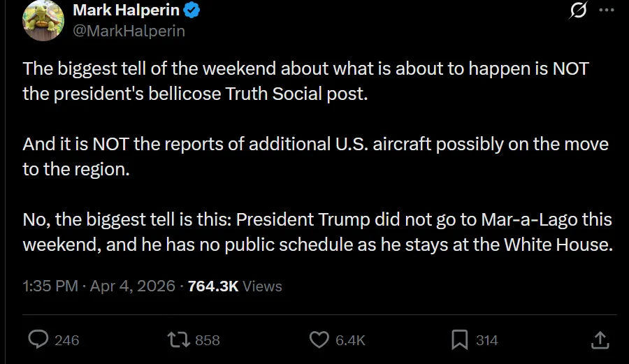
Task: Click the repost arrows icon
Action: [x=178, y=340]
